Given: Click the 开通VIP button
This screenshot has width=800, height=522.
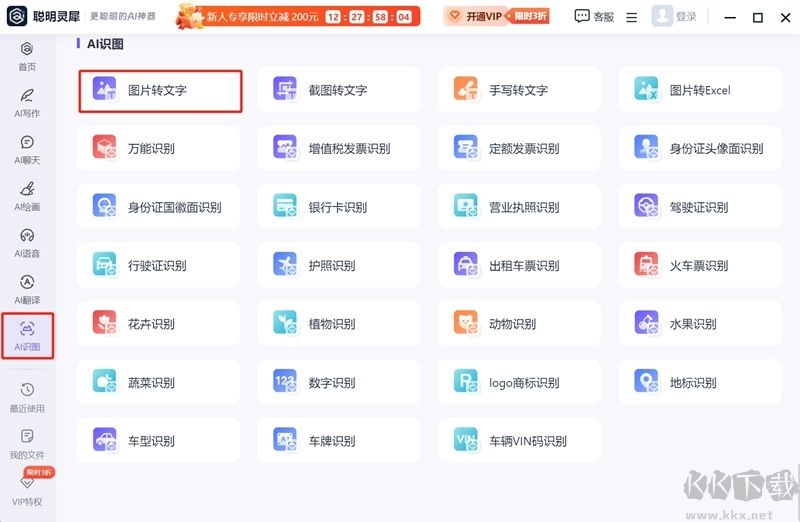Looking at the screenshot, I should (496, 17).
